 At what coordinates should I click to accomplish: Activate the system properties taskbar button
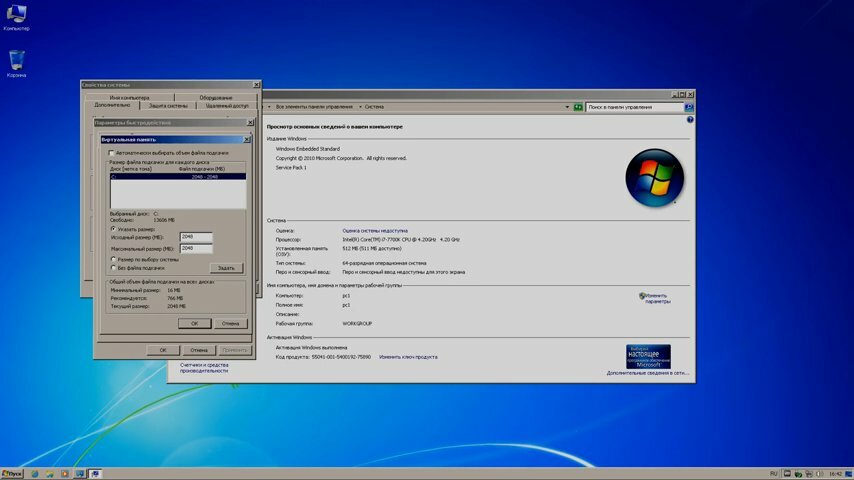[95, 474]
